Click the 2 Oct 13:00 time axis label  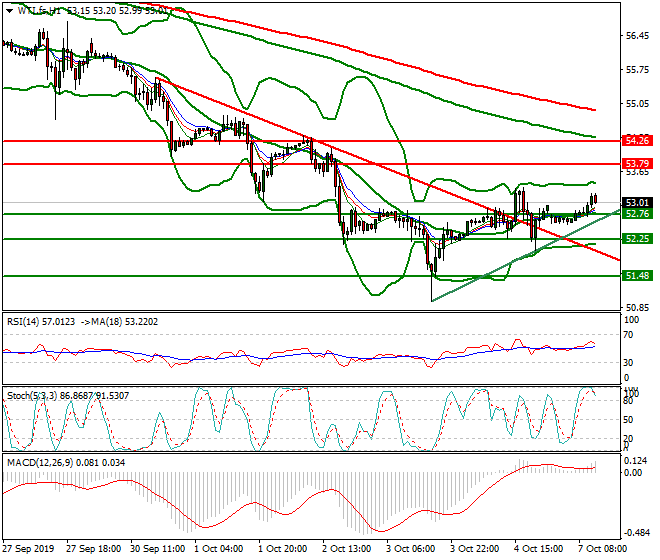346,549
